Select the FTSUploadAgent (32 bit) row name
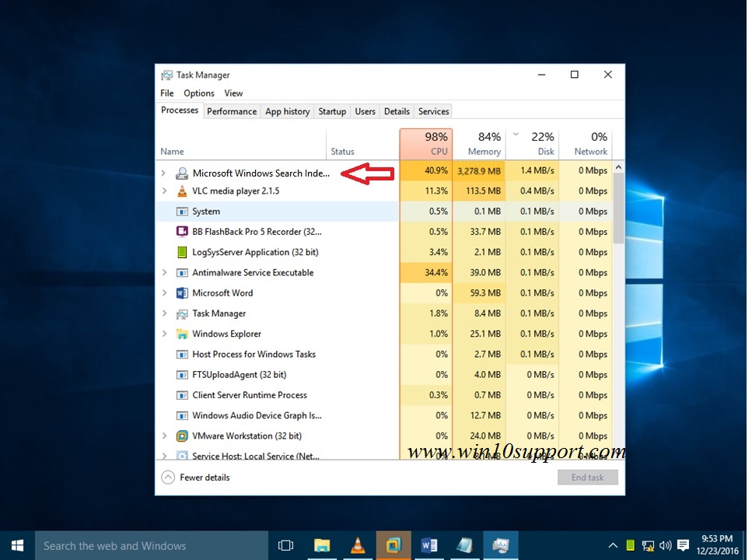This screenshot has width=752, height=560. [240, 375]
